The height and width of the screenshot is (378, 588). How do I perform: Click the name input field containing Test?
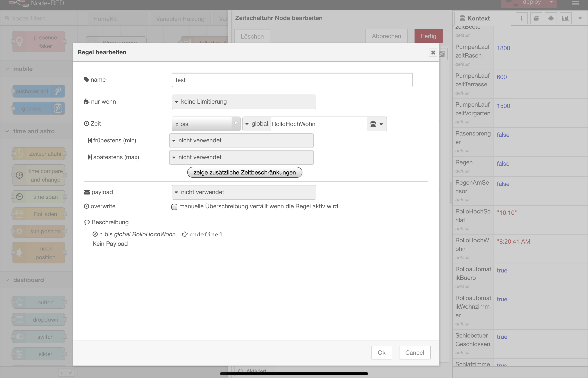[292, 80]
